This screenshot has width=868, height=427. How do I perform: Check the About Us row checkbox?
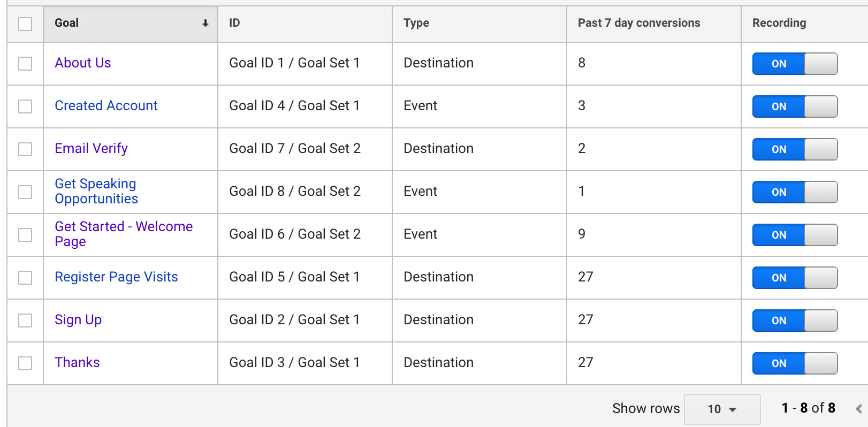click(25, 64)
